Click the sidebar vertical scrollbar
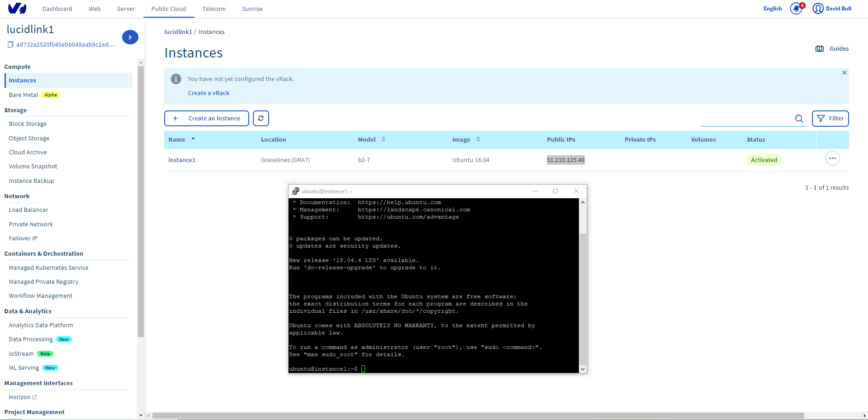868x420 pixels. (141, 201)
